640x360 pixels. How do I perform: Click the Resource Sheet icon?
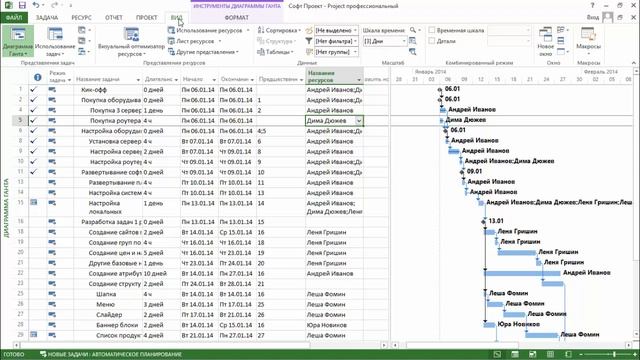(x=171, y=41)
